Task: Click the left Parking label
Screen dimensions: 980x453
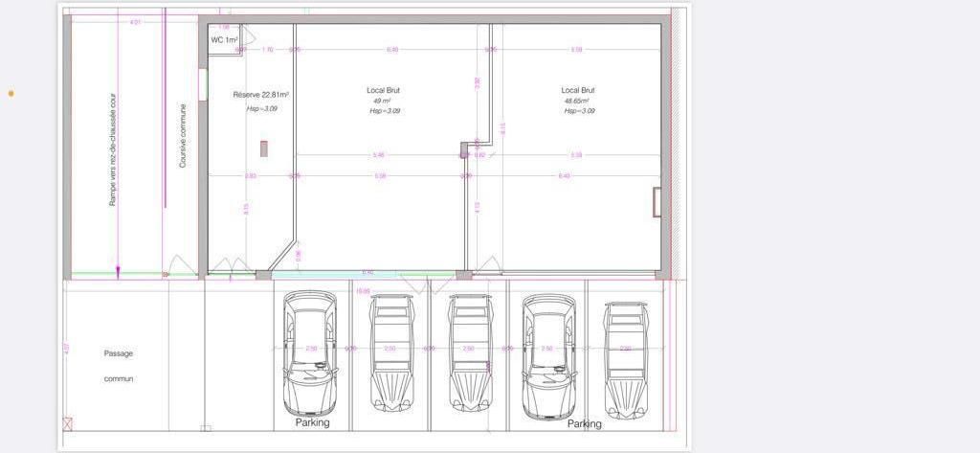Action: pos(312,422)
